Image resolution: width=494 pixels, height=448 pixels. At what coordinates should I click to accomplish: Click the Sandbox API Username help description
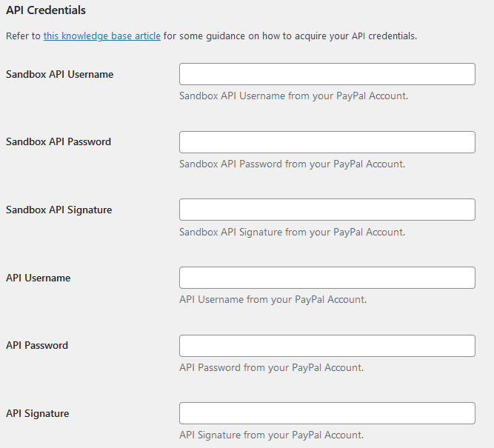[293, 96]
